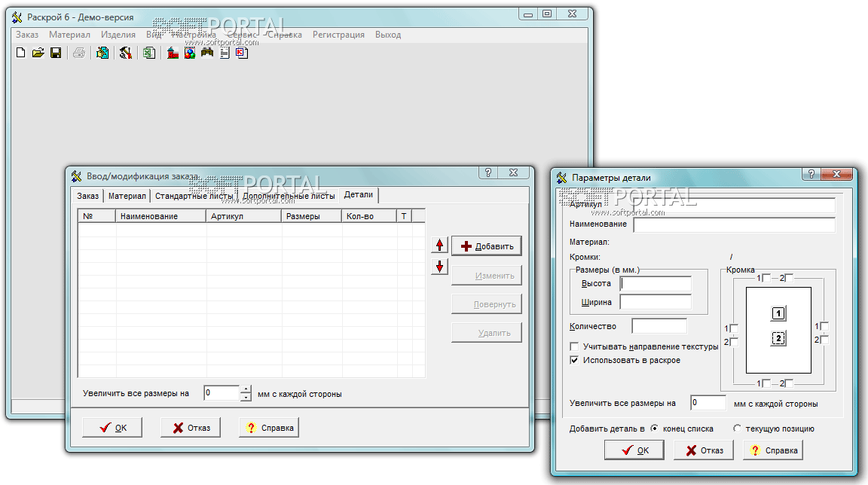Check top edge checkbox 1 in Кромка
Image resolution: width=868 pixels, height=485 pixels.
pyautogui.click(x=766, y=278)
